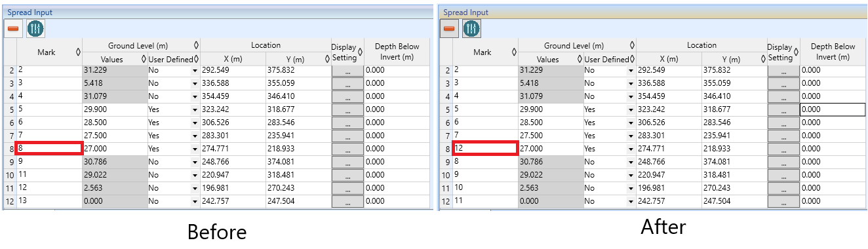
Task: Click value 31.079 in Before panel
Action: (x=115, y=96)
